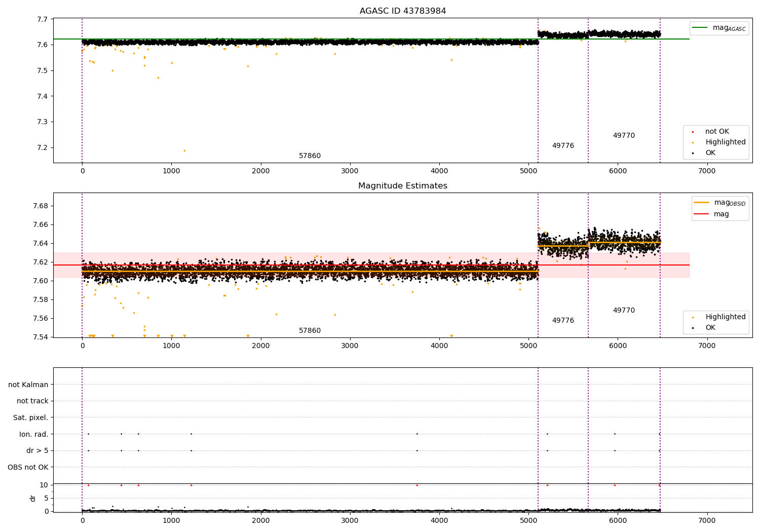This screenshot has height=532, width=760.
Task: Click the Highlighted legend entry in Magnitude Estimates panel
Action: pos(725,317)
